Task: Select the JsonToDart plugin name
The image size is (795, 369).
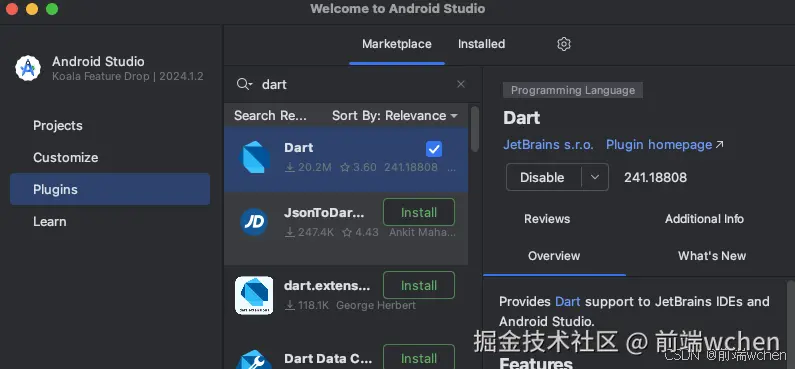Action: pos(324,213)
